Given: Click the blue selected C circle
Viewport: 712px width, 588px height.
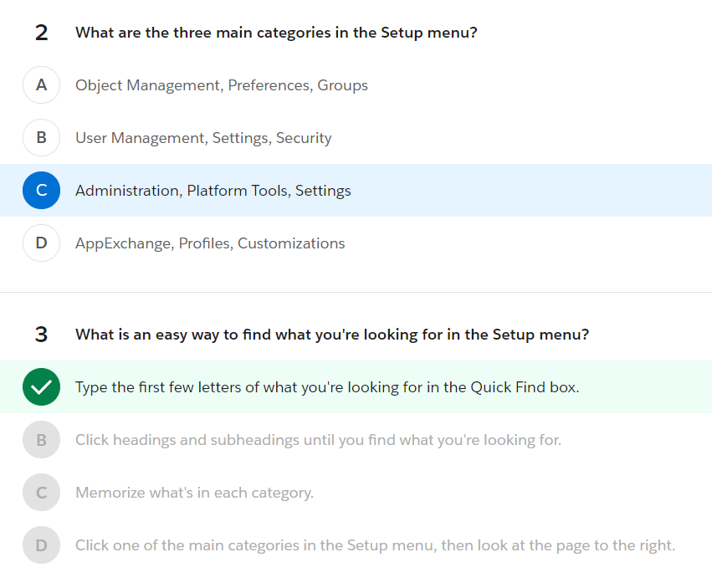Looking at the screenshot, I should 41,190.
